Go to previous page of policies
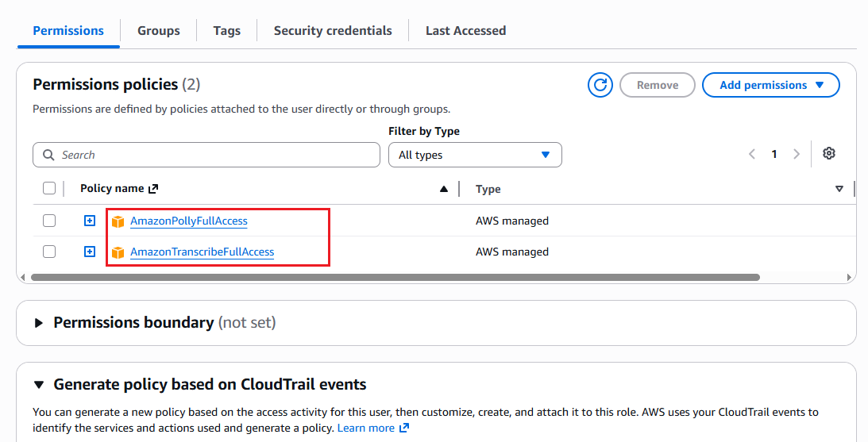The image size is (868, 442). click(x=752, y=154)
